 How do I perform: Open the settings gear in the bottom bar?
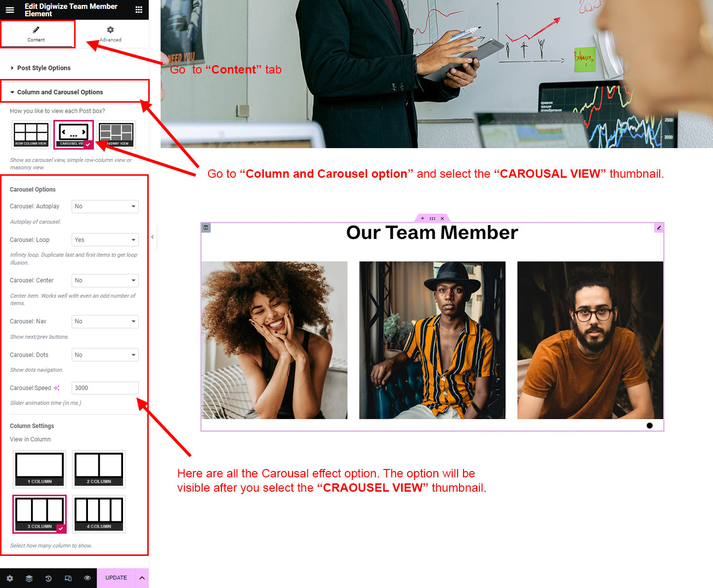point(10,578)
